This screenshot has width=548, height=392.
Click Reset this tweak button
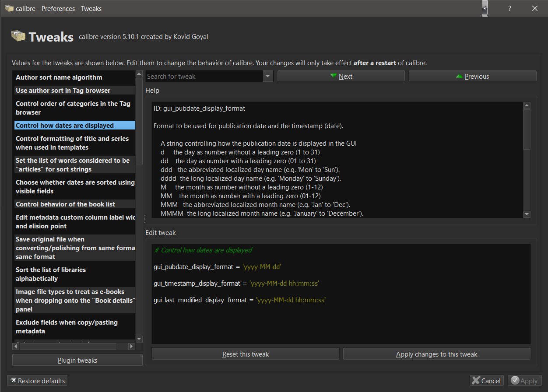tap(246, 354)
